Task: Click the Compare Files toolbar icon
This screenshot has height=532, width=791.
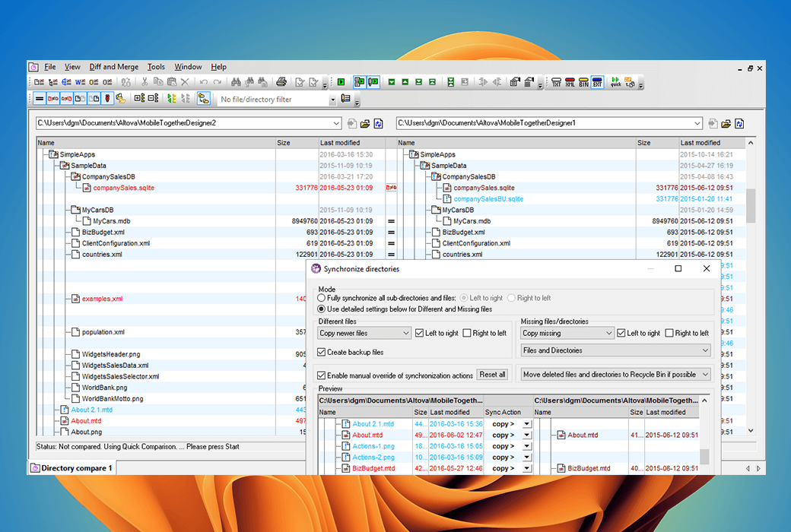Action: coord(40,82)
